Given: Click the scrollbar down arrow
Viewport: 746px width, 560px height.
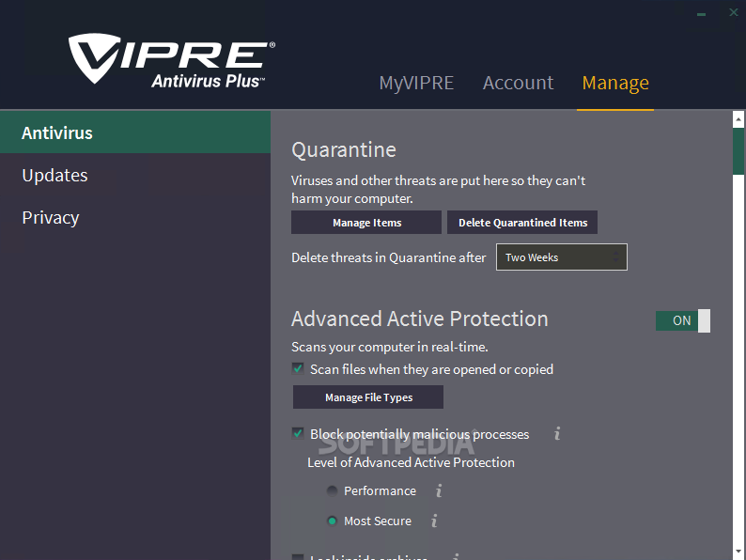Looking at the screenshot, I should pos(738,552).
